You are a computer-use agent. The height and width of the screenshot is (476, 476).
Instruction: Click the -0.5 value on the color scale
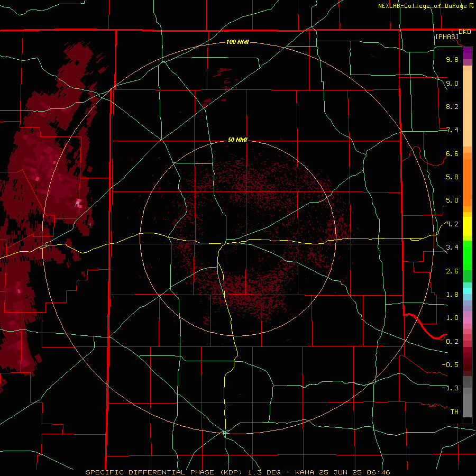coord(450,365)
